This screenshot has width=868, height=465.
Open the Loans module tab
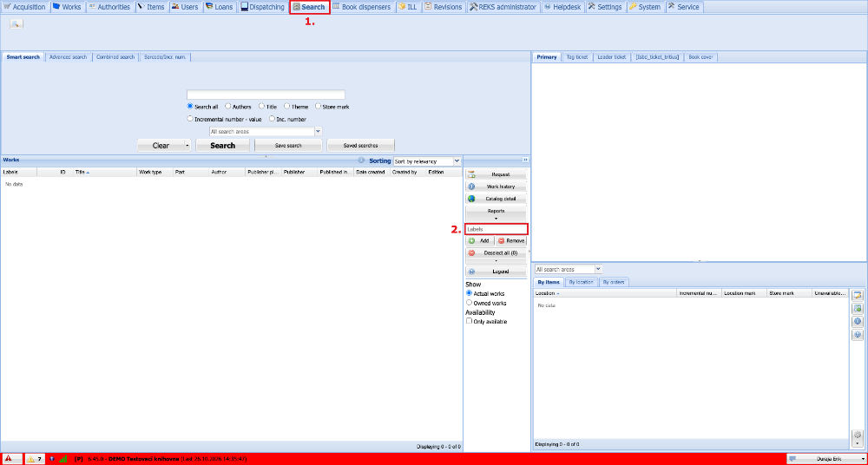point(220,7)
